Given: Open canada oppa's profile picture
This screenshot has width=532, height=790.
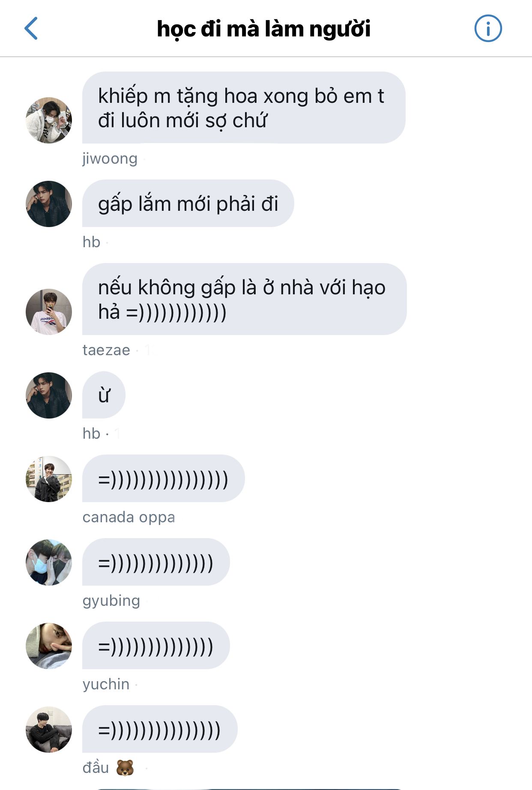Looking at the screenshot, I should (x=49, y=479).
